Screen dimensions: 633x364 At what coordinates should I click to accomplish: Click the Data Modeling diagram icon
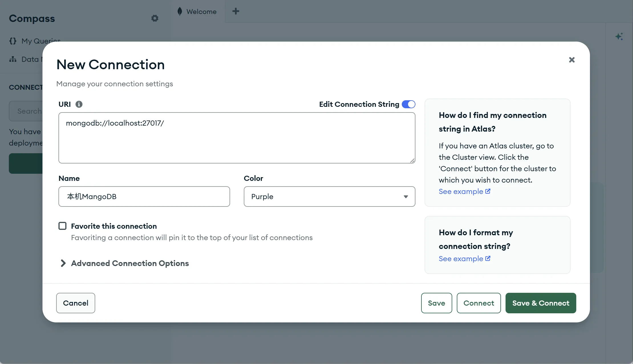(x=13, y=59)
